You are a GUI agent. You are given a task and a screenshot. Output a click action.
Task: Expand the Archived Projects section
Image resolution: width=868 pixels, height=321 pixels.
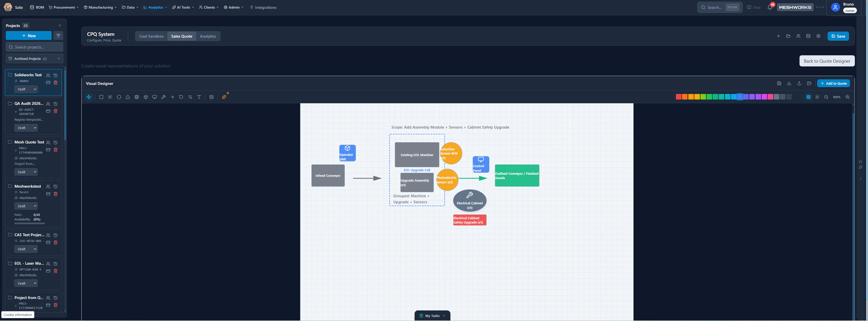[x=34, y=59]
